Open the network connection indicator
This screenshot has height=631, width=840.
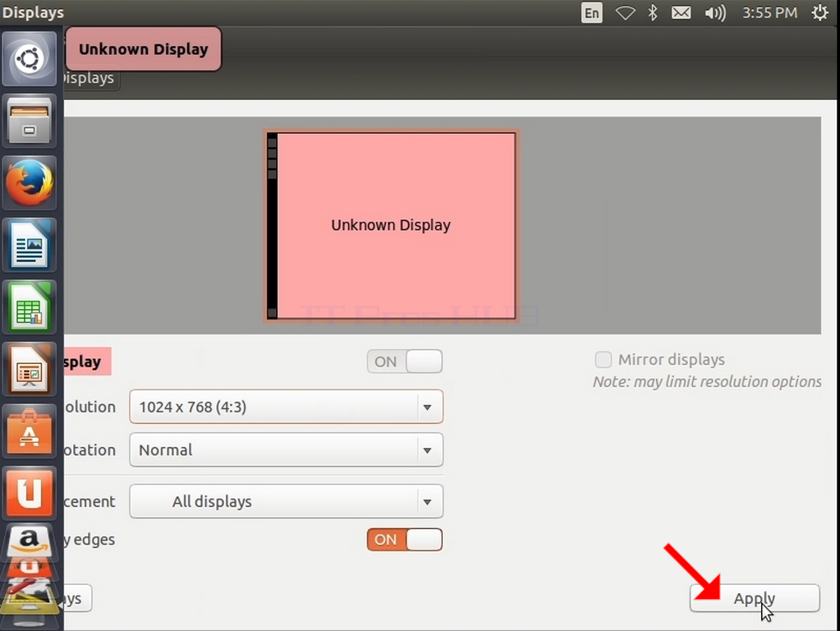tap(625, 13)
